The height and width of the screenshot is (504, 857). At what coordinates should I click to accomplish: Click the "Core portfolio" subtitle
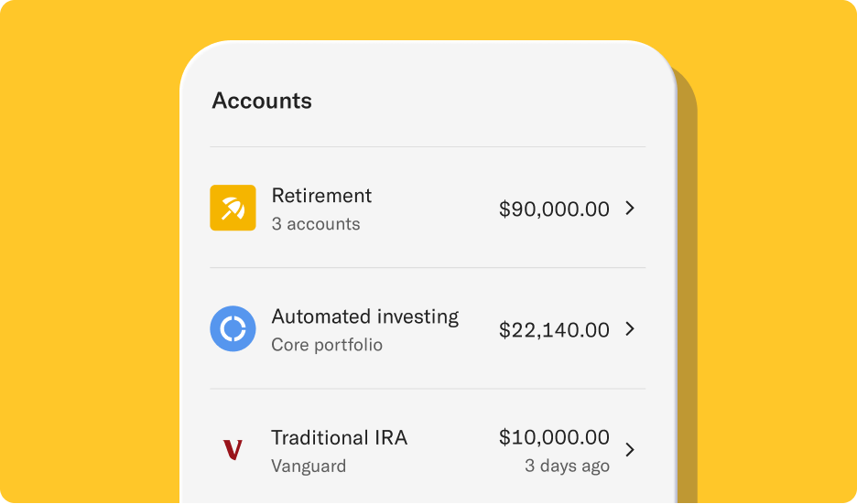click(327, 345)
